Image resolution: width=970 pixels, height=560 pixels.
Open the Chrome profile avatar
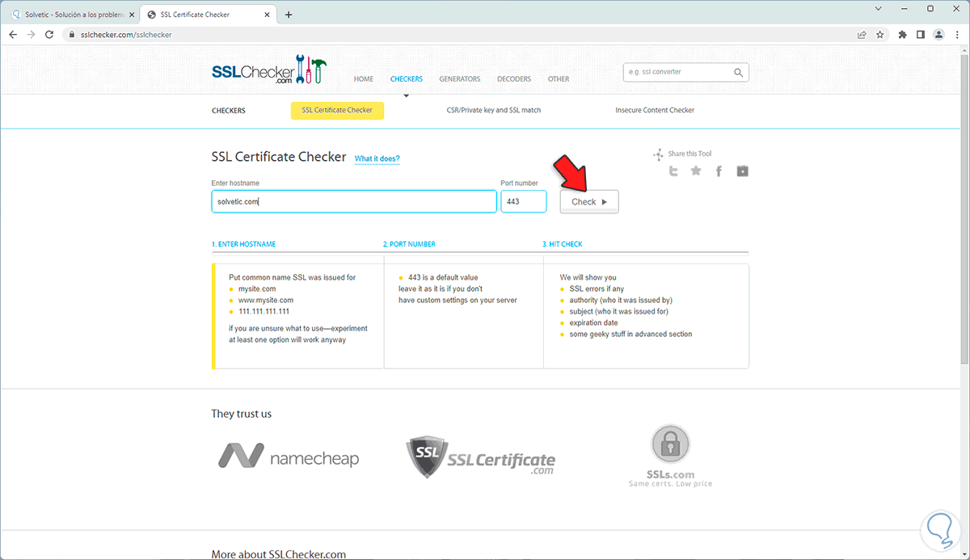point(938,35)
